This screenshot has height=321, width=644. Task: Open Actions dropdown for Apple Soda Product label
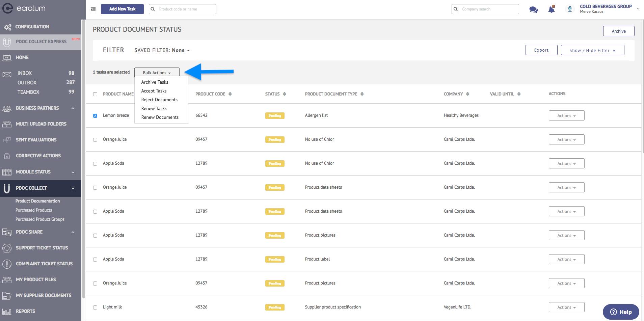[566, 259]
